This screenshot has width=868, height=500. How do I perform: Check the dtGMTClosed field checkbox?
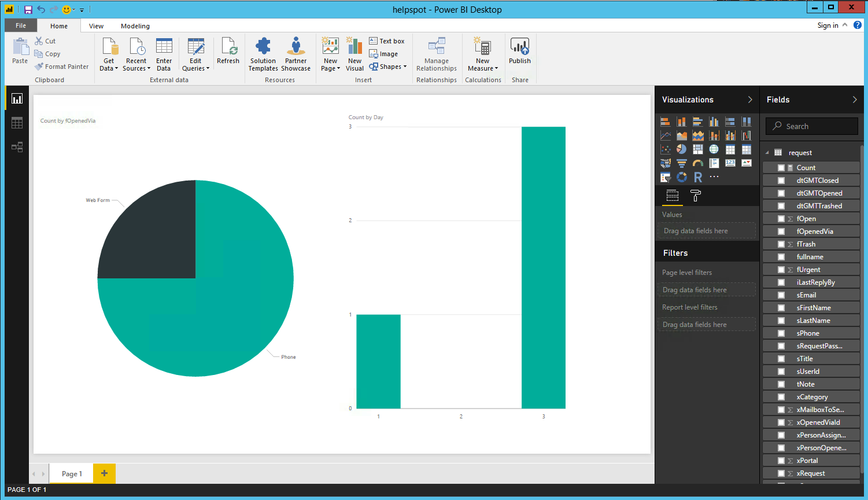(781, 181)
